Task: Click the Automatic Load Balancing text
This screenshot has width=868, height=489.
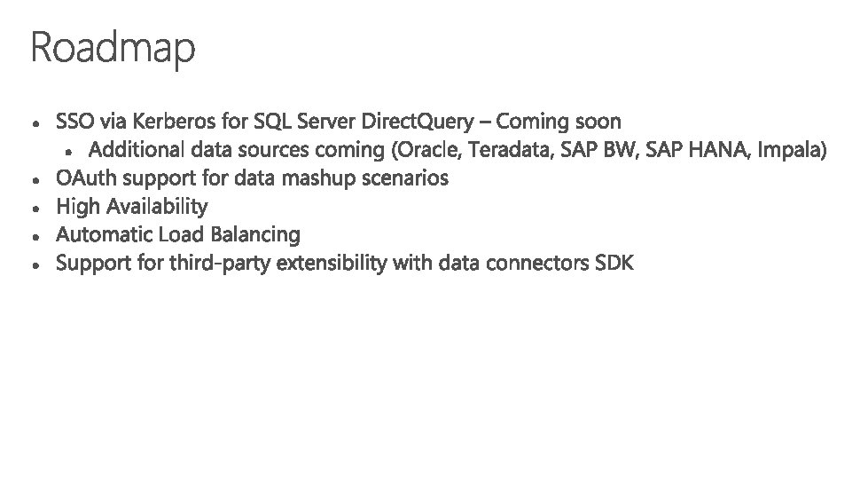Action: (177, 235)
